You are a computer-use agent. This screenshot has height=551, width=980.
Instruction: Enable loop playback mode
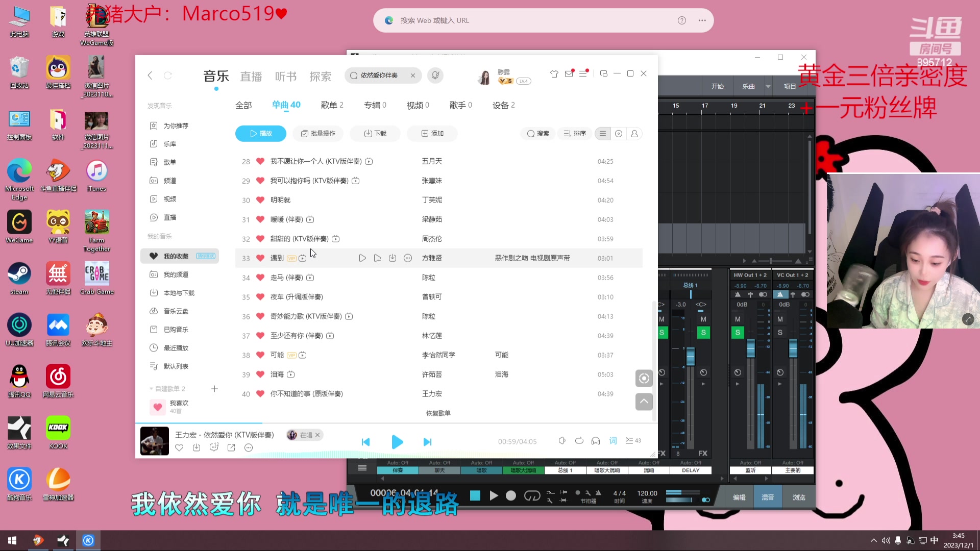[x=579, y=441]
